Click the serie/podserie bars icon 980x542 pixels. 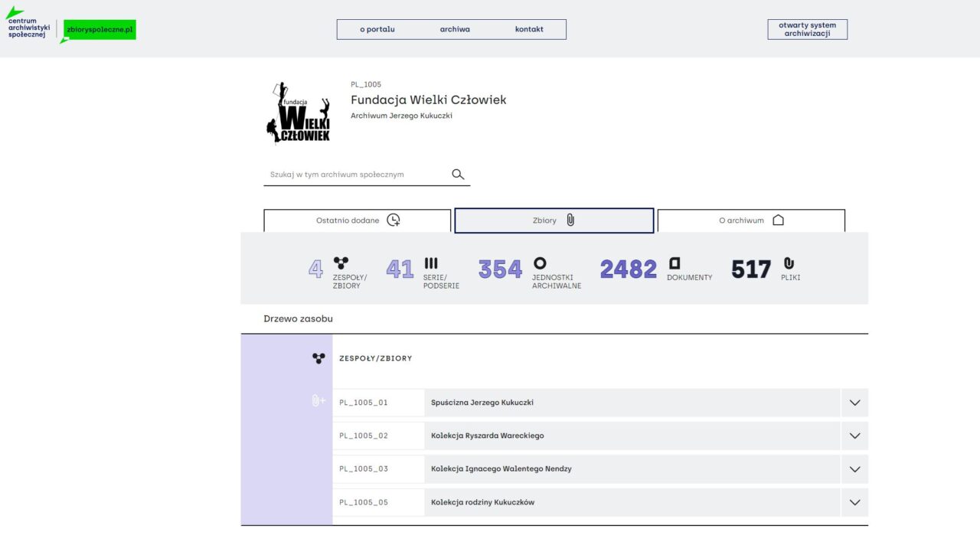[x=431, y=263]
